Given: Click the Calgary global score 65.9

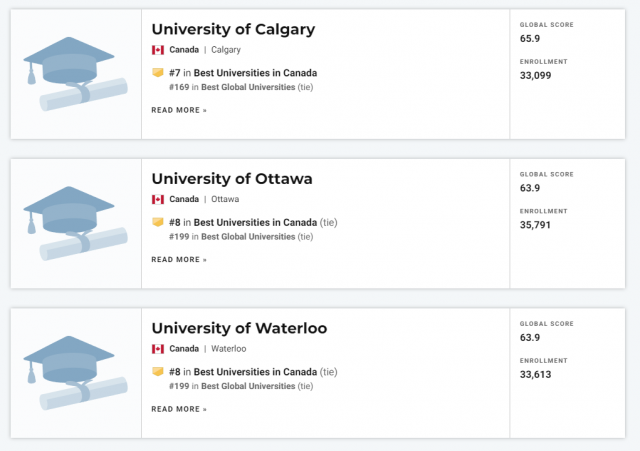Looking at the screenshot, I should (530, 38).
